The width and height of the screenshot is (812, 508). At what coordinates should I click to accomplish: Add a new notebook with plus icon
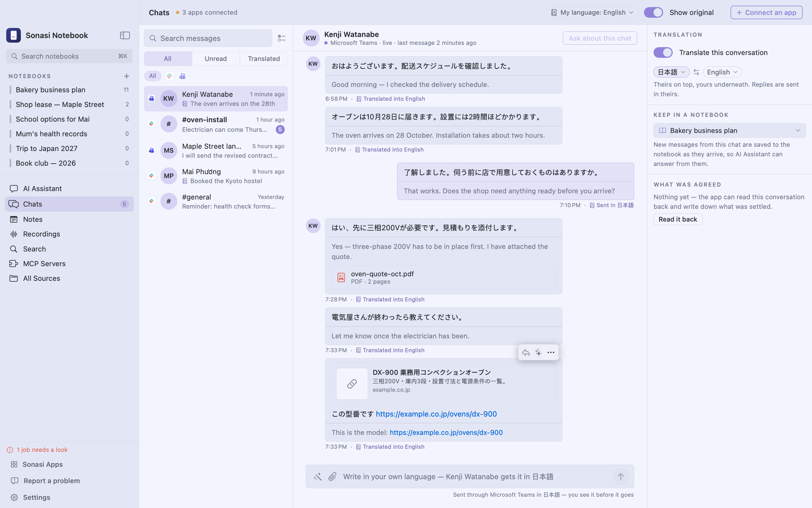click(127, 76)
